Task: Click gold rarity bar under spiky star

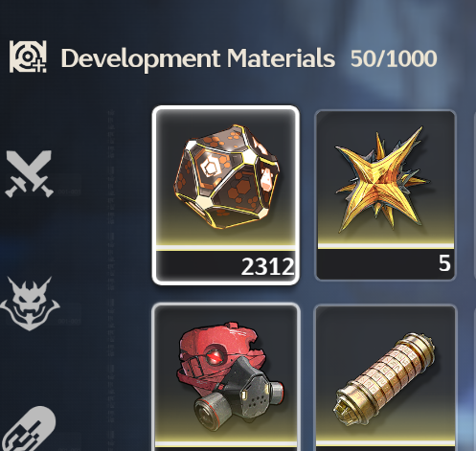Action: [x=386, y=246]
